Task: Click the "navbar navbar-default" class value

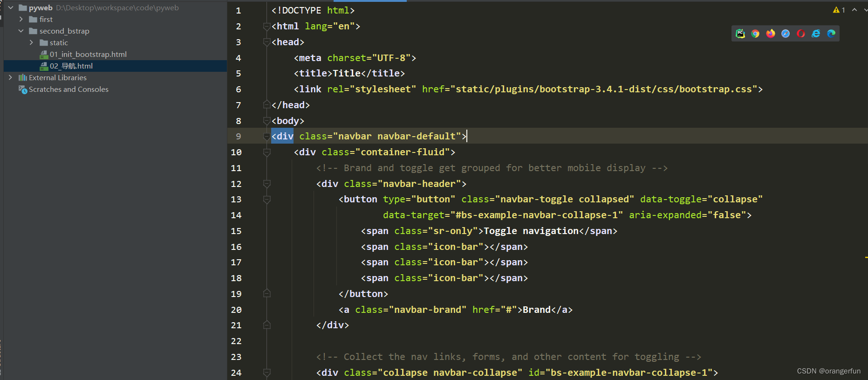Action: click(397, 136)
